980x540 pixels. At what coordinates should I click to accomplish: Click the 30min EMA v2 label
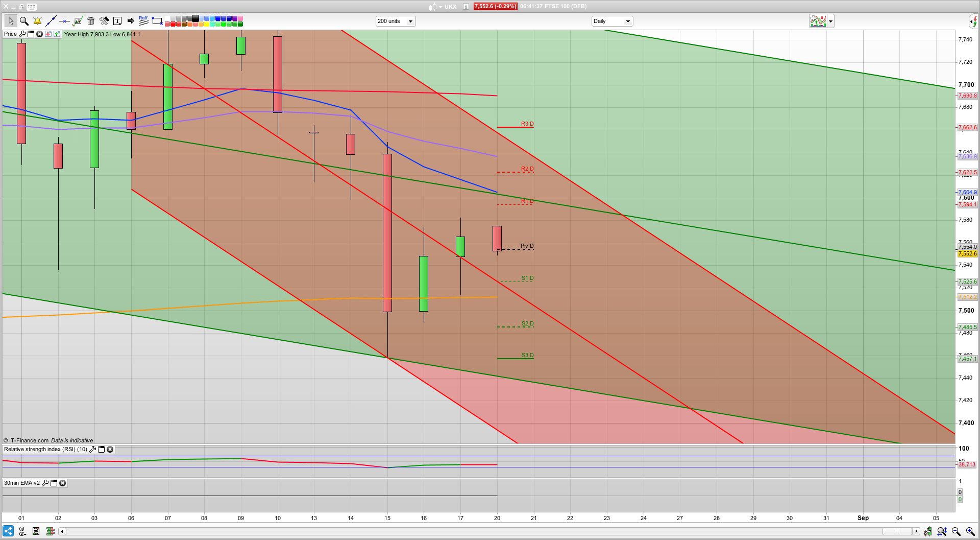[22, 483]
